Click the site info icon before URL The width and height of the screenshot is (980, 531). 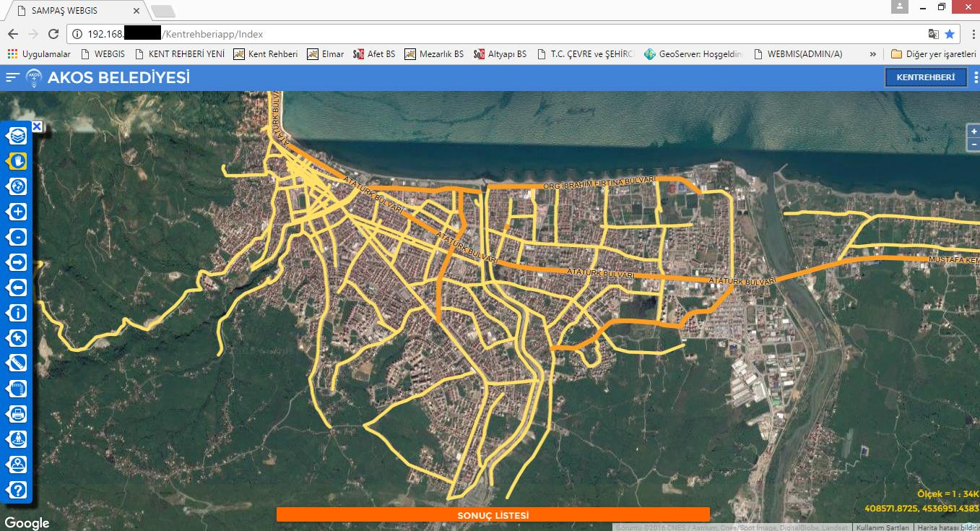click(x=77, y=34)
